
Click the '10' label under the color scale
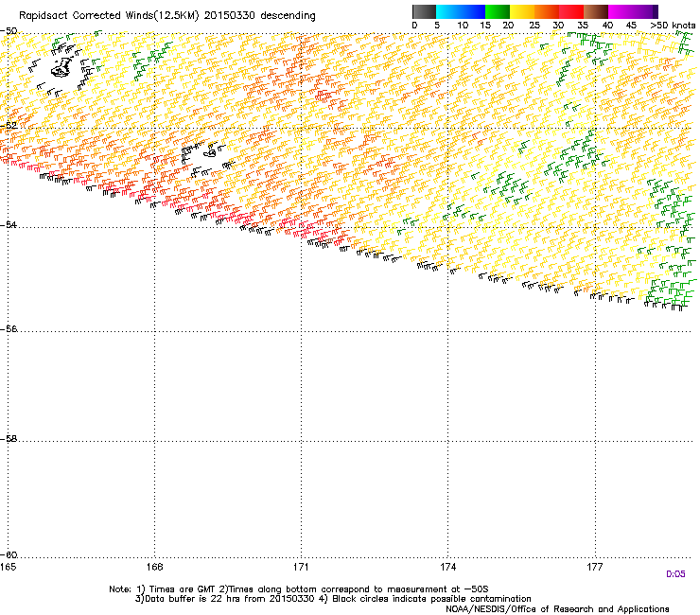click(x=463, y=26)
